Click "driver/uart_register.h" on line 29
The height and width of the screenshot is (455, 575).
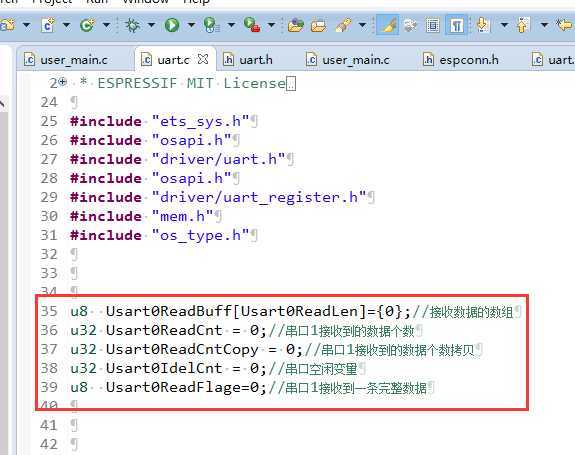tap(259, 197)
